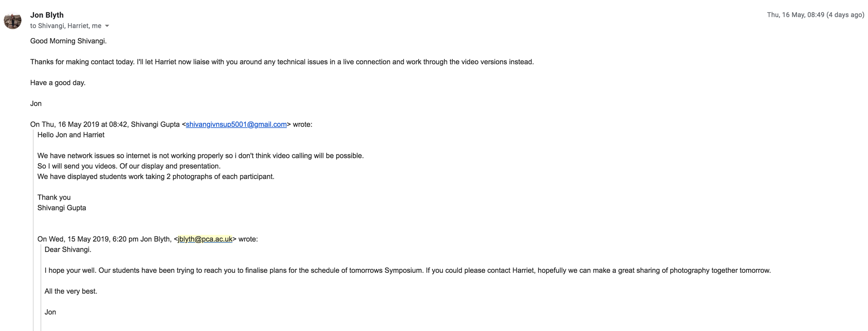The image size is (868, 331).
Task: Expand recipient details dropdown arrow
Action: (x=107, y=26)
